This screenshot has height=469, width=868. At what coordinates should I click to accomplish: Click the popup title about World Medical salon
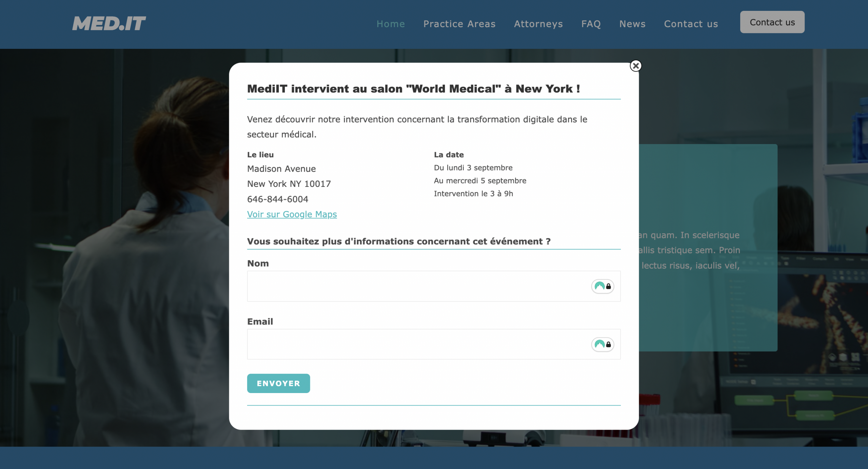[413, 89]
